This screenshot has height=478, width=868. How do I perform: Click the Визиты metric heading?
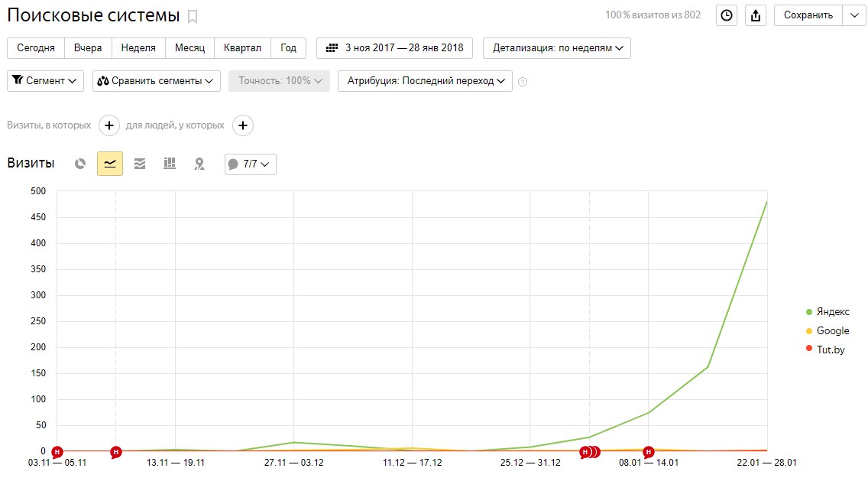pos(31,164)
